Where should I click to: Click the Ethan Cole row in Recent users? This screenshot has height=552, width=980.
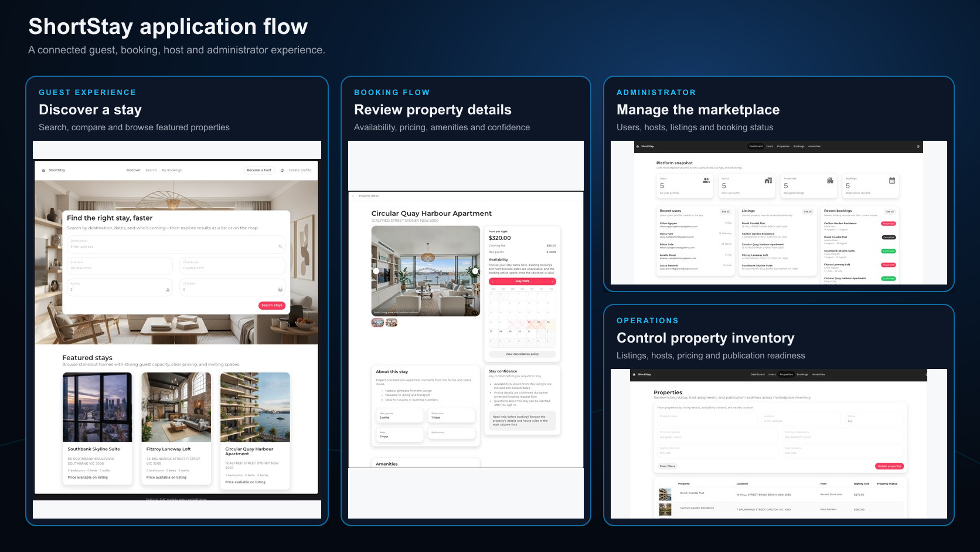pos(696,246)
